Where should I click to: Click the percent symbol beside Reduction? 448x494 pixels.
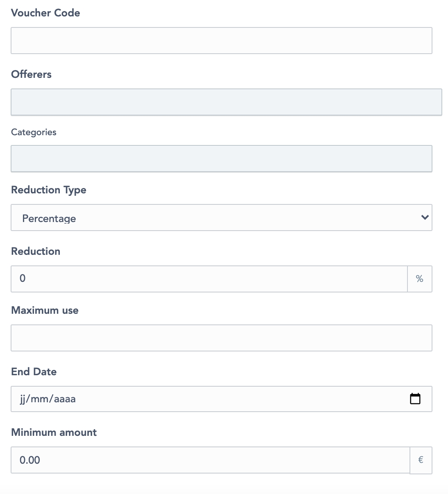(x=419, y=279)
